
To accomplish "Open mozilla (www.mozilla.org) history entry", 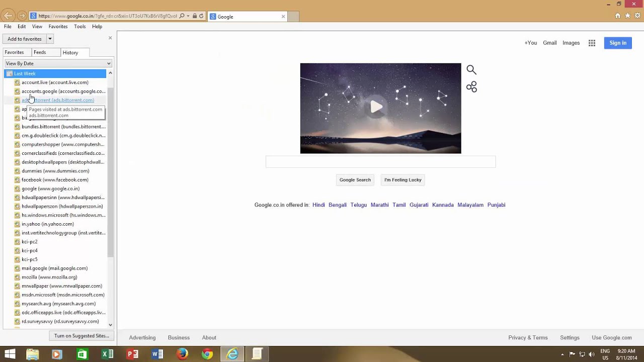I will coord(49,277).
